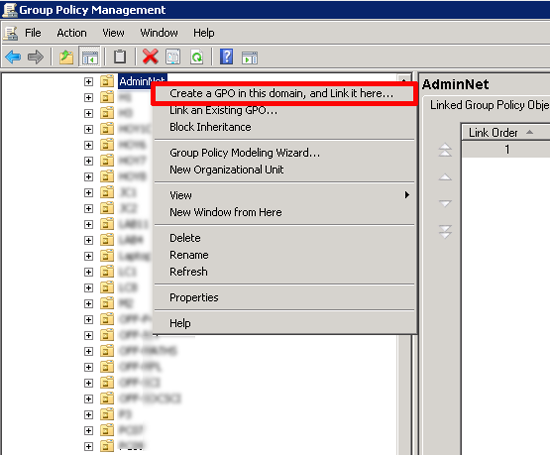This screenshot has height=455, width=550.
Task: Sort by the Link Order column header
Action: coord(505,133)
